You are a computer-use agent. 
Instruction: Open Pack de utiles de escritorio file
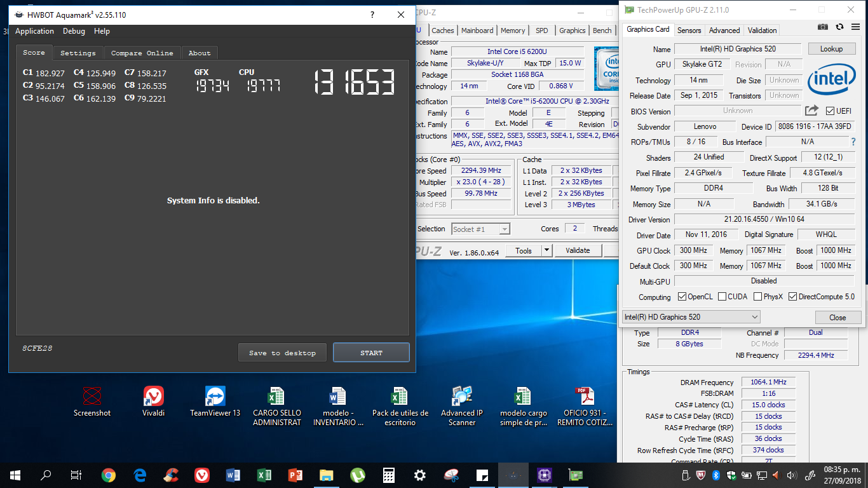[x=400, y=407]
